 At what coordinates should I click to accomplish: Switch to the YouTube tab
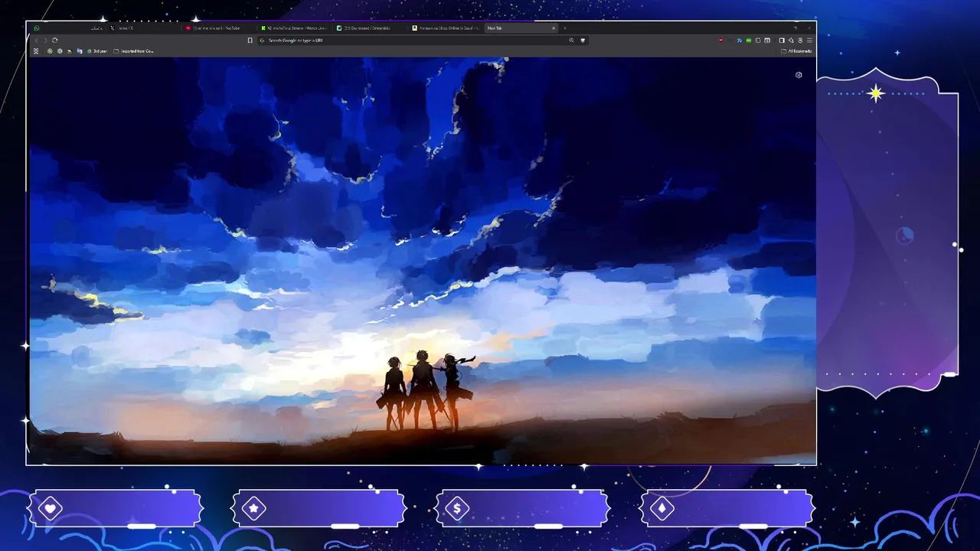pyautogui.click(x=217, y=28)
